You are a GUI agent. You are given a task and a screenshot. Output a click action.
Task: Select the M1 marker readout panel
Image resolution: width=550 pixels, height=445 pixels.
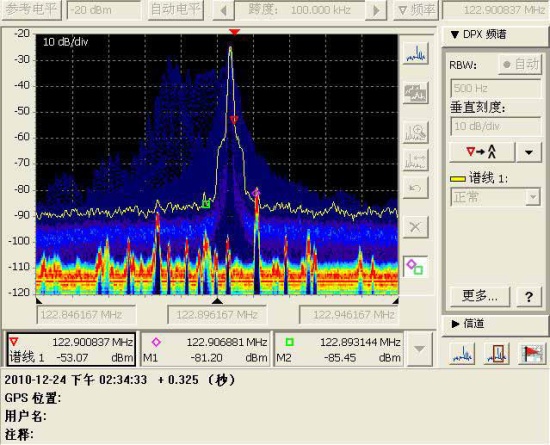point(206,350)
